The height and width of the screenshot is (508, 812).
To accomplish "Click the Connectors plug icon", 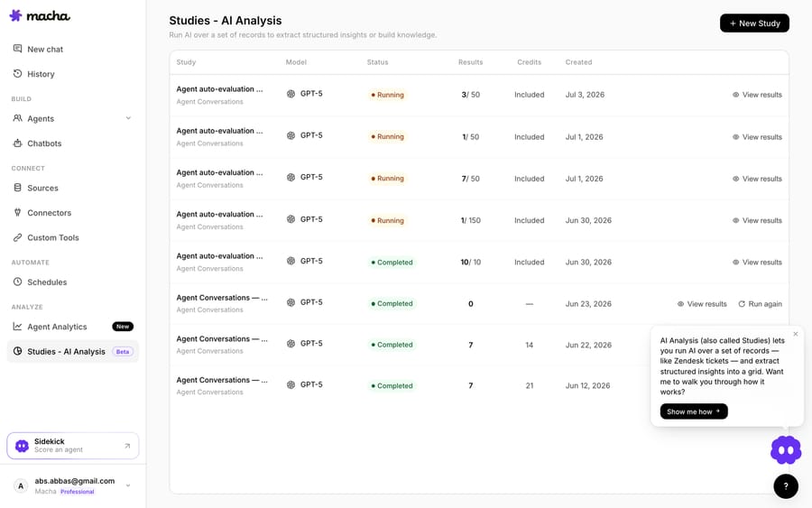I will [x=18, y=212].
